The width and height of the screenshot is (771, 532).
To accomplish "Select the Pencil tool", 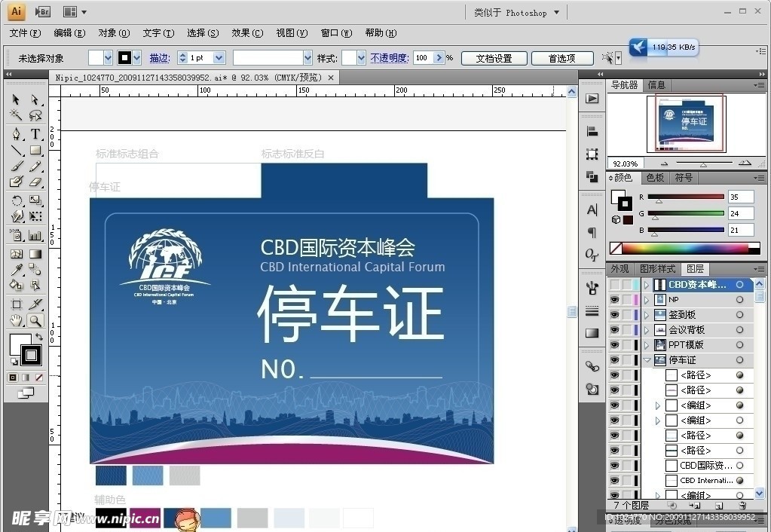I will pyautogui.click(x=35, y=167).
